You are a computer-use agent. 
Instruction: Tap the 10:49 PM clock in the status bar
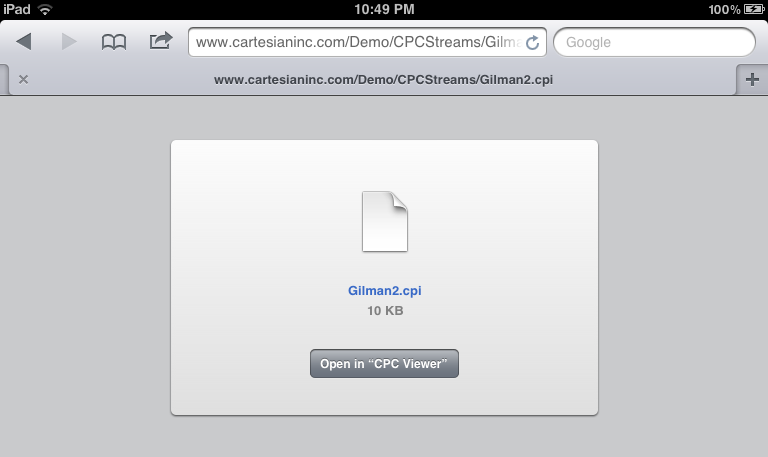pos(384,9)
